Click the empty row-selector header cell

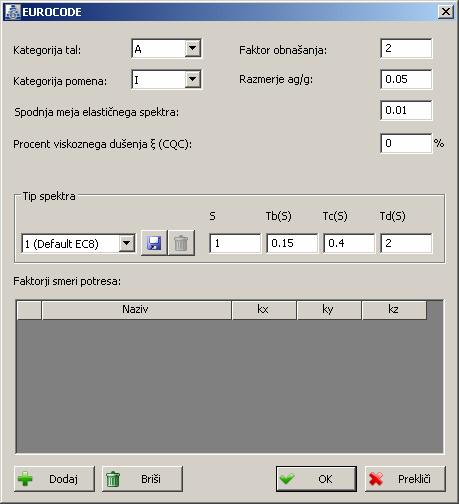tap(29, 310)
